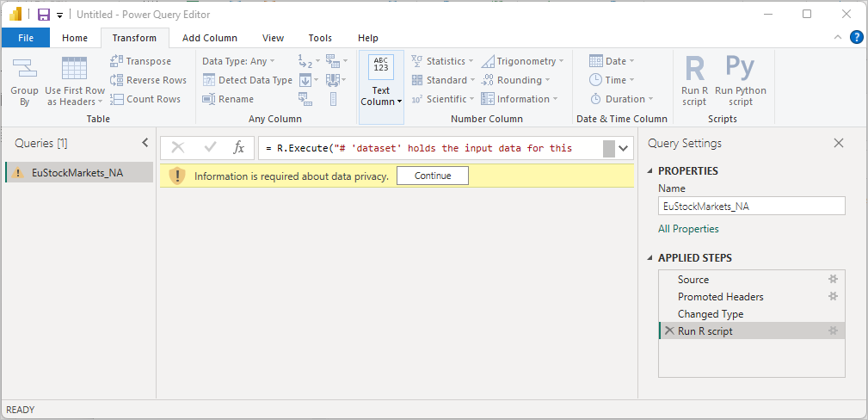Click the Convert to List icon
The height and width of the screenshot is (420, 868).
click(x=333, y=99)
